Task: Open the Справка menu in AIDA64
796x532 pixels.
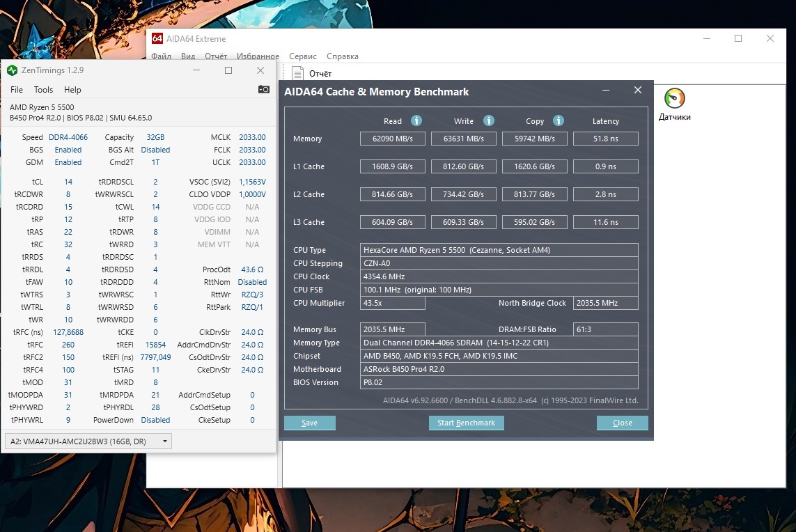Action: coord(342,56)
